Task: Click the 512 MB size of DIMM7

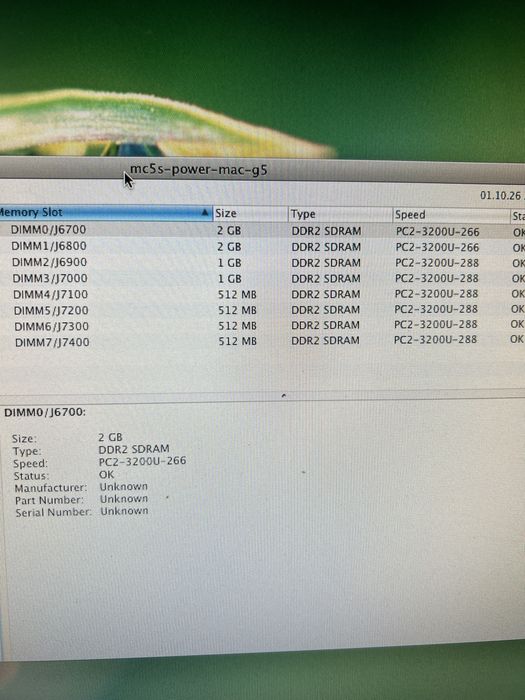Action: [238, 342]
